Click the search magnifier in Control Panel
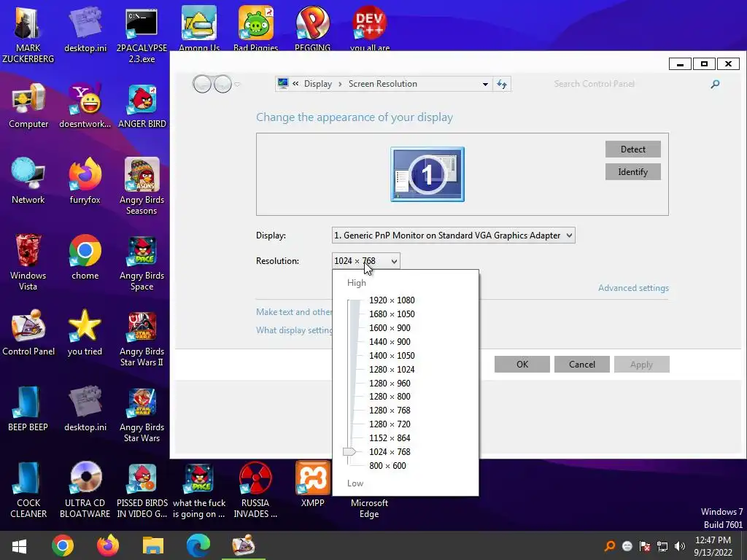Image resolution: width=747 pixels, height=560 pixels. pos(715,85)
